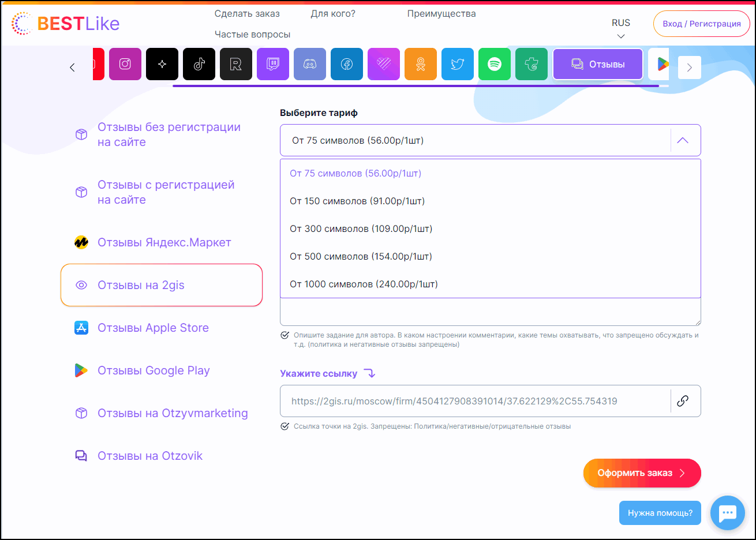Select the Likee heart tile
756x540 pixels.
point(384,64)
